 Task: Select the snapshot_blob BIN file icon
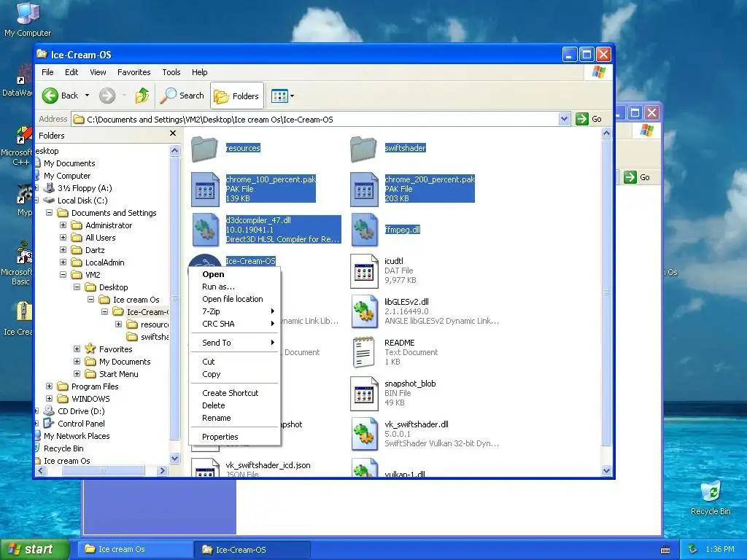(x=364, y=393)
